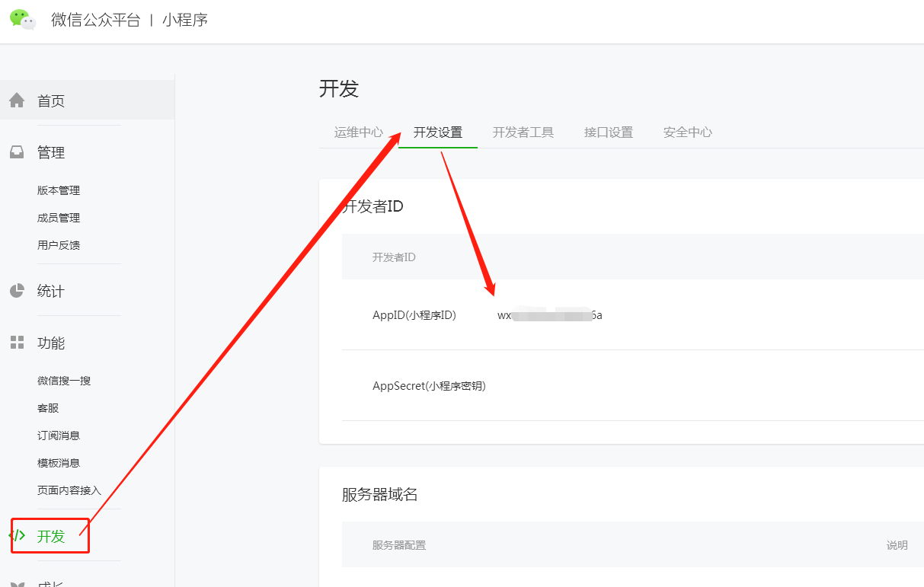Click the AppID(小程序ID) label
The height and width of the screenshot is (587, 924).
point(414,315)
